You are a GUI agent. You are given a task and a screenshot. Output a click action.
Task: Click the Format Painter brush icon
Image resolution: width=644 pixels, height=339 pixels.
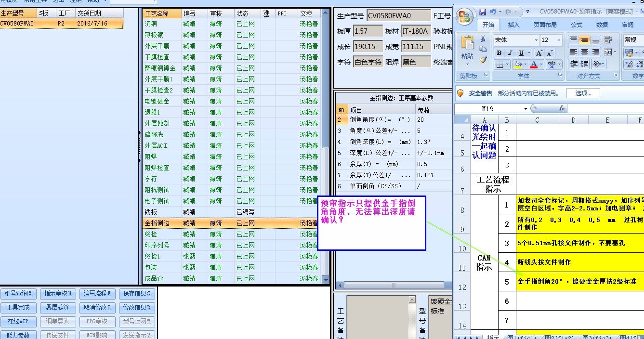[483, 60]
